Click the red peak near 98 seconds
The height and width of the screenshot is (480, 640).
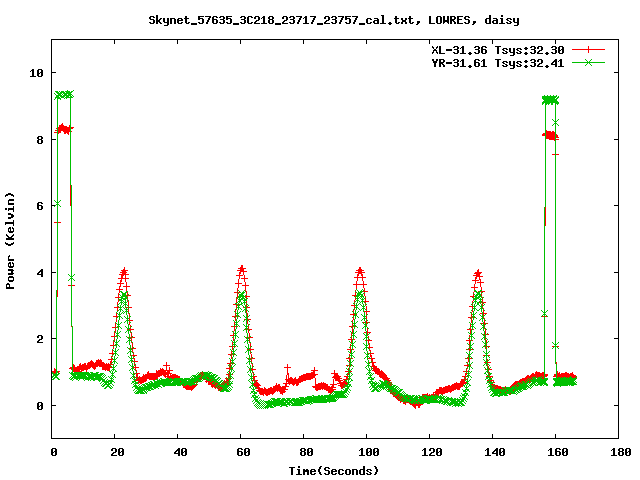click(360, 271)
